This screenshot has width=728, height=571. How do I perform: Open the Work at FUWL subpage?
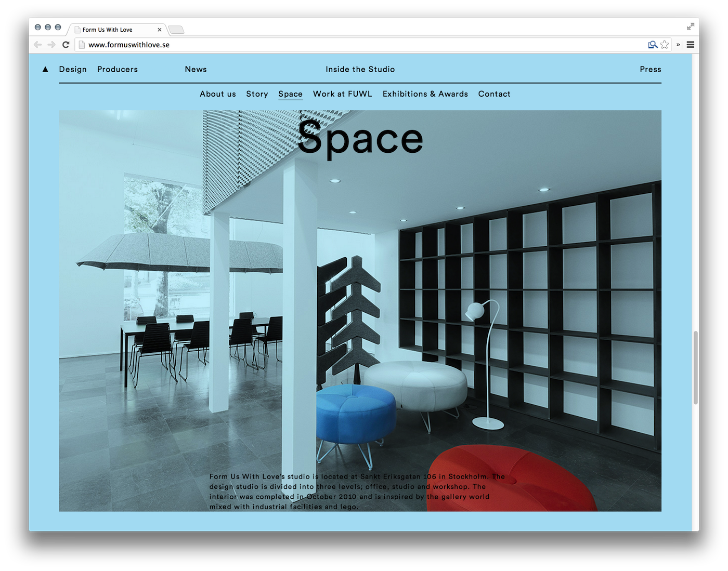(342, 94)
